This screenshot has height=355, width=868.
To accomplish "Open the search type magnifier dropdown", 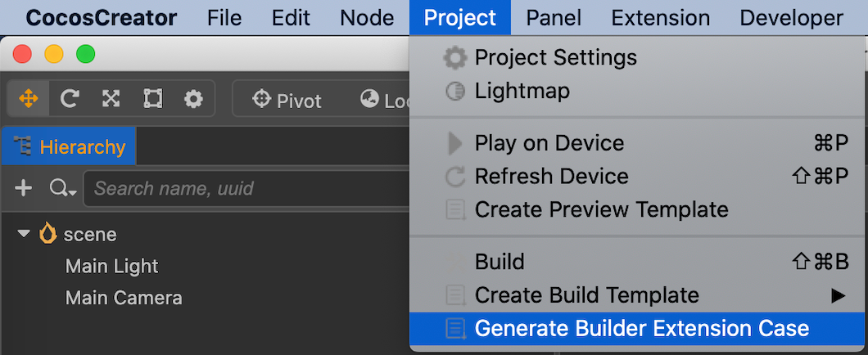I will [62, 189].
